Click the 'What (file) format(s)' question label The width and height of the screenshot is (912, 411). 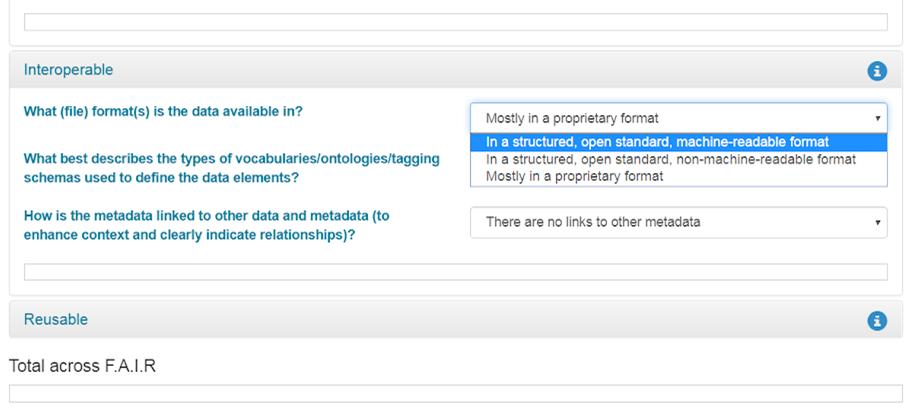click(163, 111)
